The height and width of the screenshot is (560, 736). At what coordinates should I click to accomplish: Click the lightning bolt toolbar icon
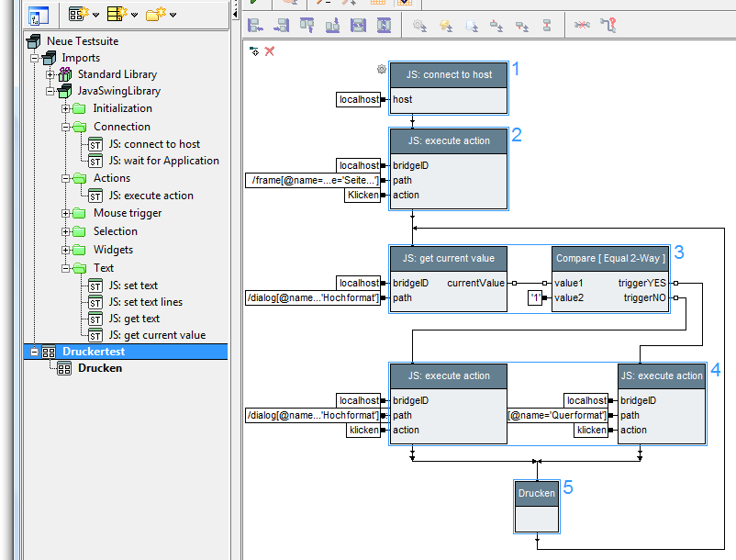pyautogui.click(x=446, y=26)
